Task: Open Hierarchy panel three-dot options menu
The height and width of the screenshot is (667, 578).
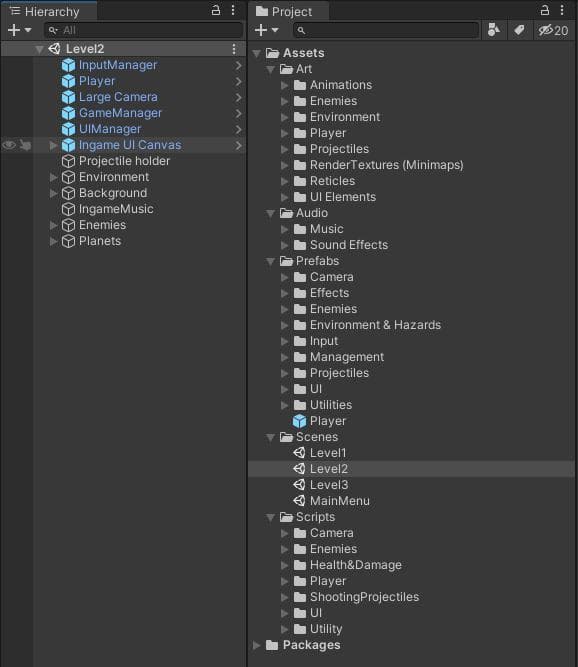Action: click(x=233, y=10)
